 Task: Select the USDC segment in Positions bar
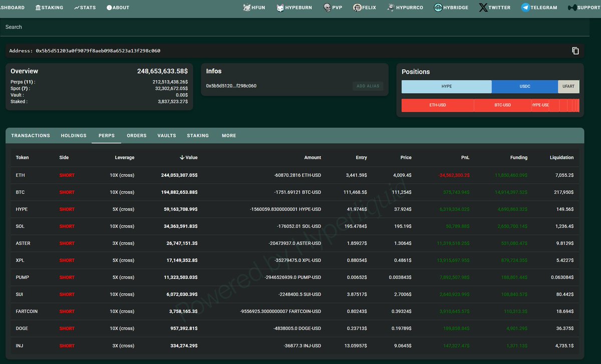click(525, 87)
